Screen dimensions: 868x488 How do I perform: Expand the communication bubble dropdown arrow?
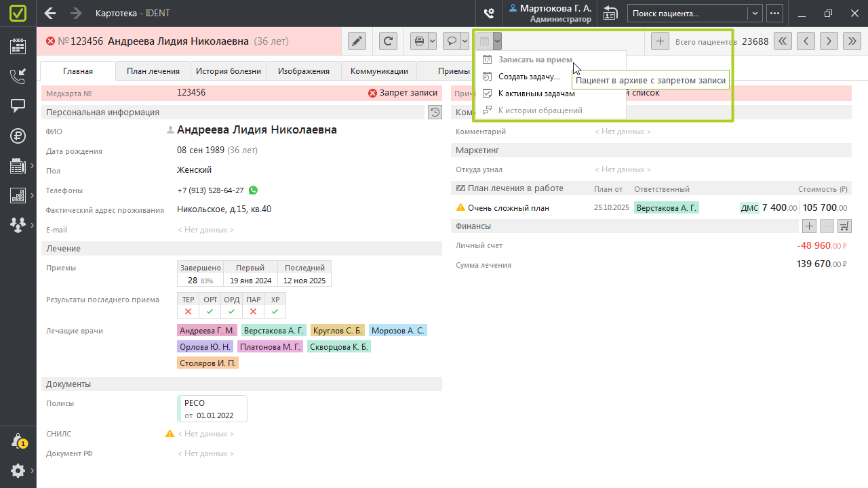tap(465, 41)
